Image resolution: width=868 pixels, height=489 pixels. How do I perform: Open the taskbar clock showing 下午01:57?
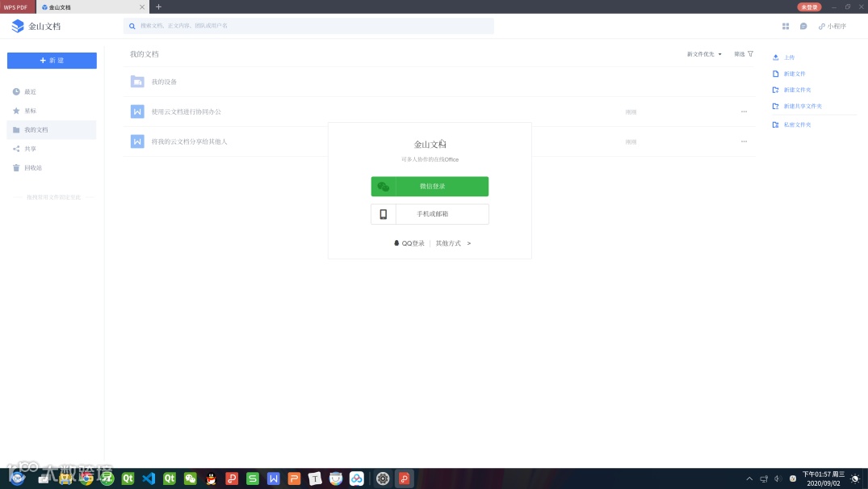click(x=824, y=479)
